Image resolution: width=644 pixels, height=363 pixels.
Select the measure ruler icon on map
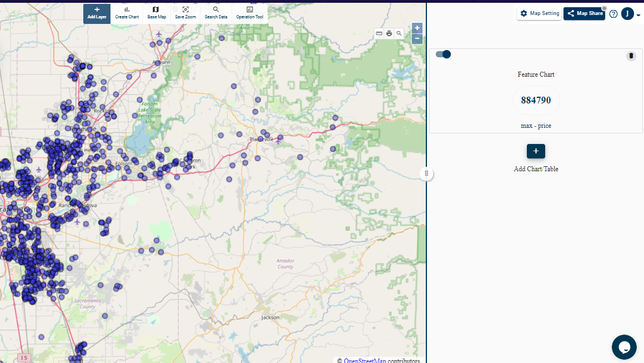[379, 33]
